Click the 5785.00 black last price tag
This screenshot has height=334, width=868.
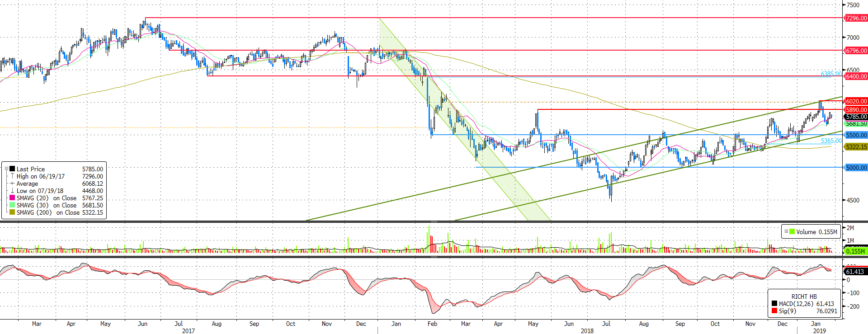point(856,117)
